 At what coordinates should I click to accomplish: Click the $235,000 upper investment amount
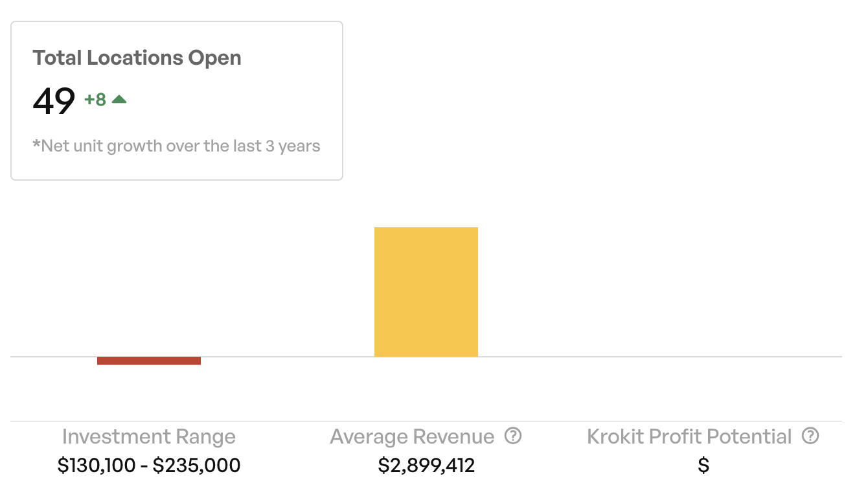pyautogui.click(x=196, y=465)
